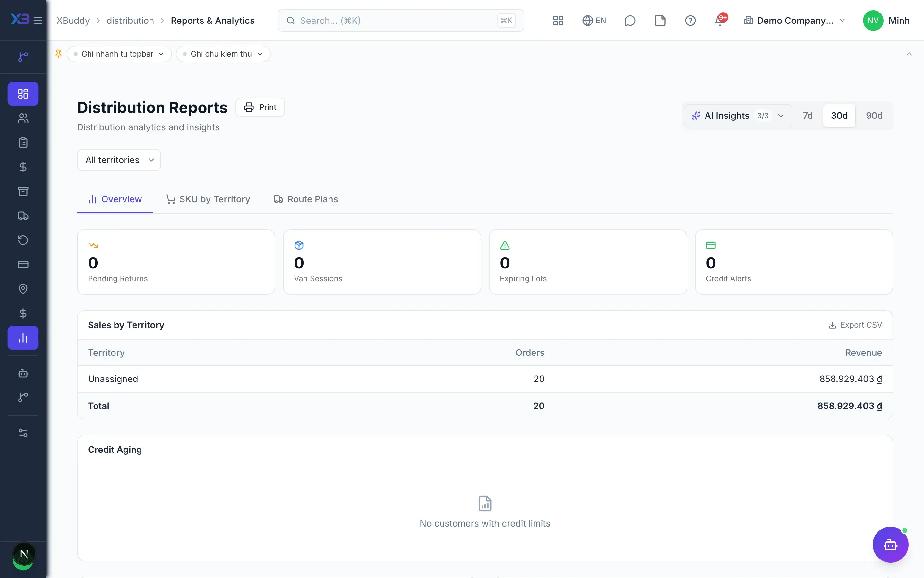The height and width of the screenshot is (578, 924).
Task: Open the robot bot icon in sidebar
Action: [x=23, y=373]
